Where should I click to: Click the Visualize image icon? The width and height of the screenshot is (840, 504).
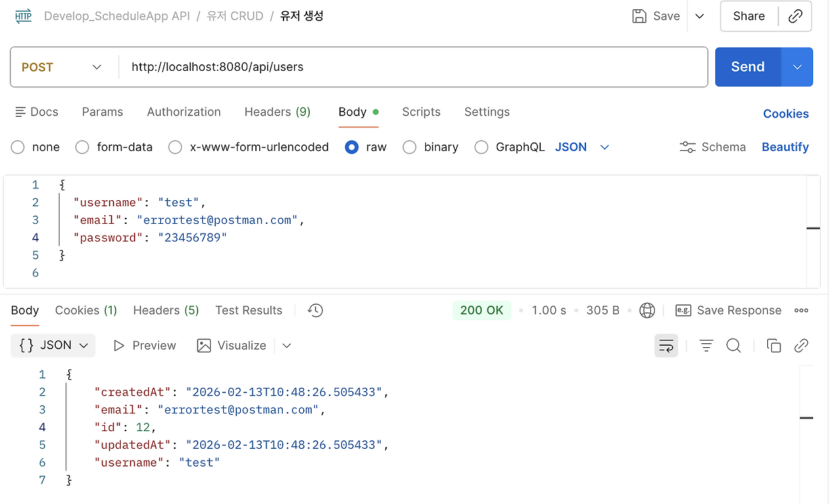[204, 345]
